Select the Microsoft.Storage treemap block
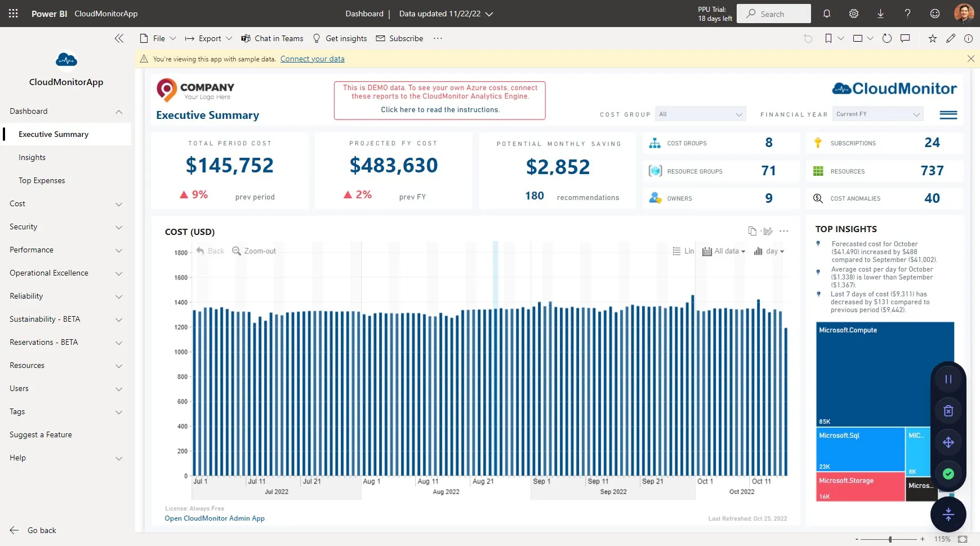The height and width of the screenshot is (546, 980). 861,486
